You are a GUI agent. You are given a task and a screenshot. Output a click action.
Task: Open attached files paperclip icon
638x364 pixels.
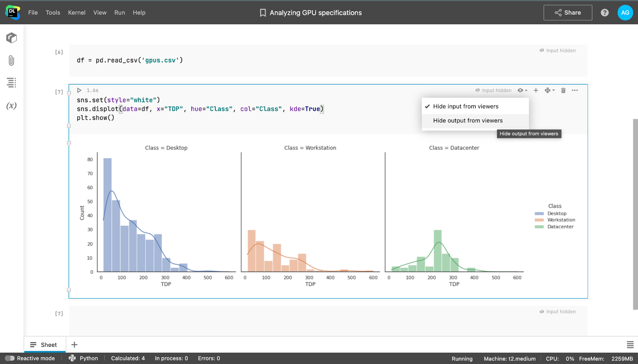[x=11, y=61]
